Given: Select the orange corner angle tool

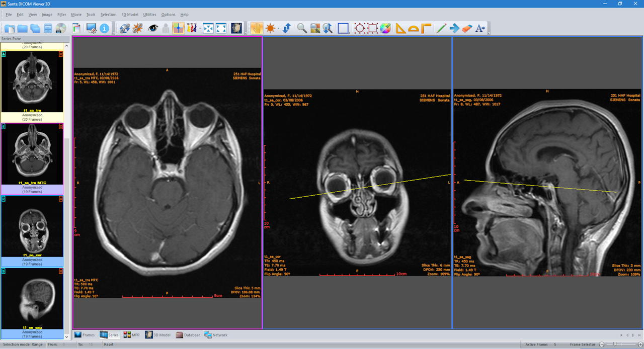Looking at the screenshot, I should click(426, 29).
